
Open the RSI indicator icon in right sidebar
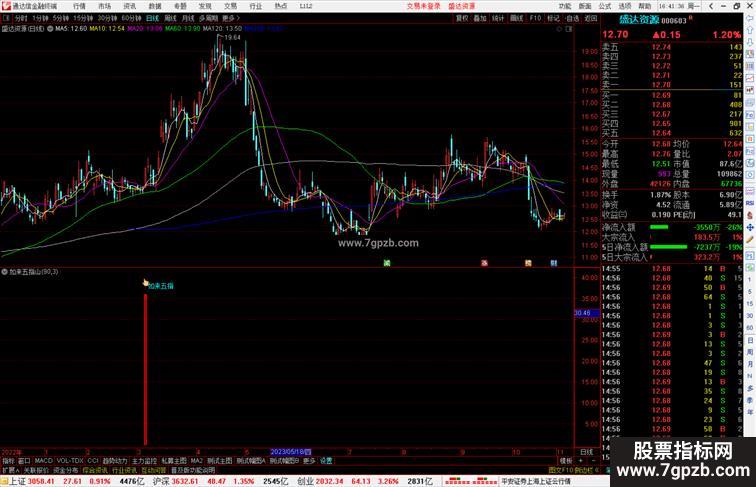(x=750, y=203)
